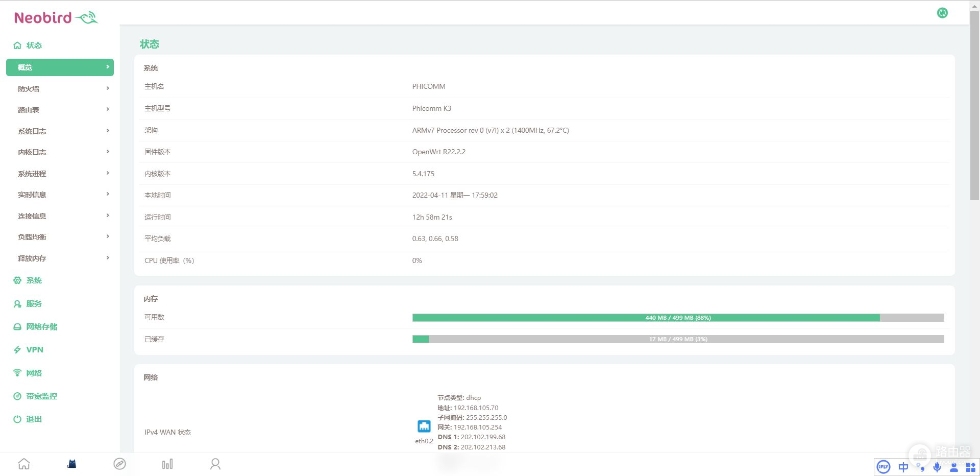The image size is (980, 476).
Task: Click the microphone voice input icon
Action: tap(937, 467)
